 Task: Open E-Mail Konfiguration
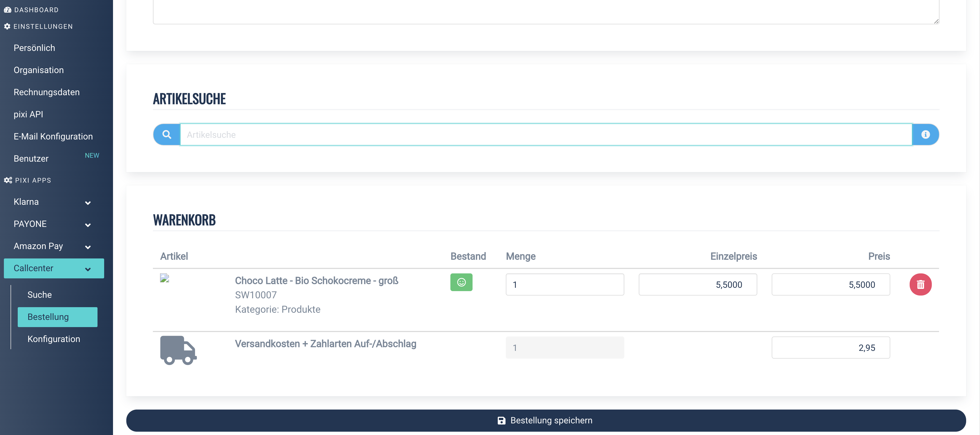tap(53, 136)
